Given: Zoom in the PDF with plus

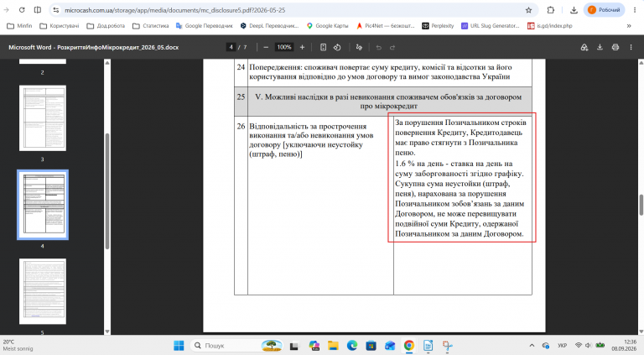Looking at the screenshot, I should (x=302, y=47).
